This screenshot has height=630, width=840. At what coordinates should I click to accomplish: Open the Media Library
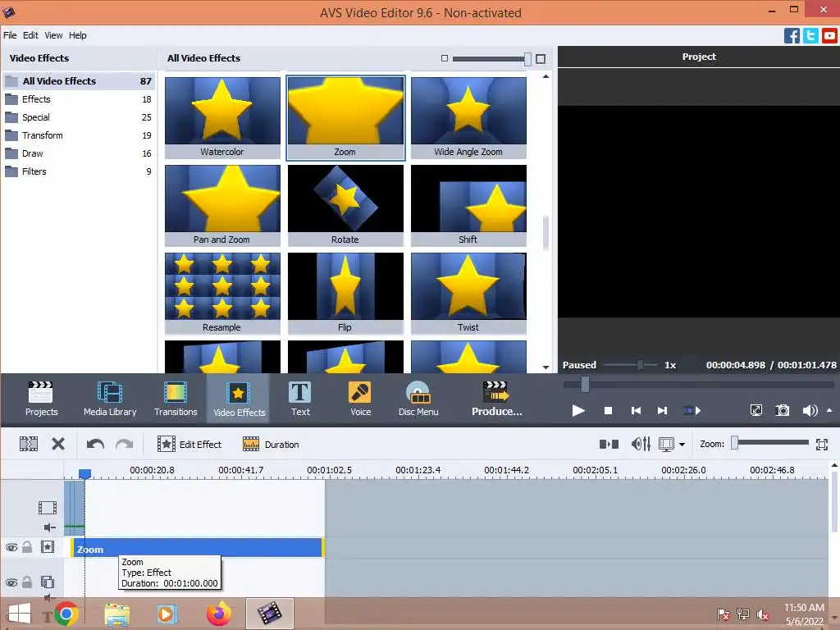pos(110,399)
